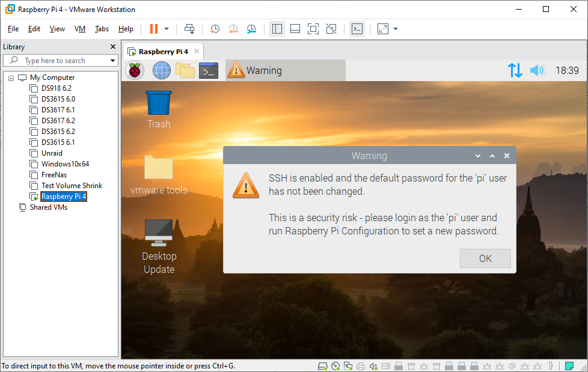This screenshot has height=372, width=588.
Task: Open the View menu
Action: [x=57, y=29]
